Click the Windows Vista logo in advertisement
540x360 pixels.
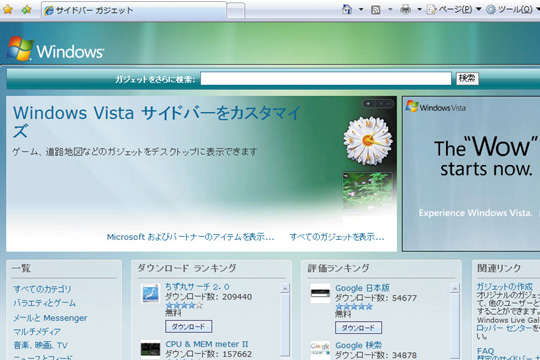(436, 107)
